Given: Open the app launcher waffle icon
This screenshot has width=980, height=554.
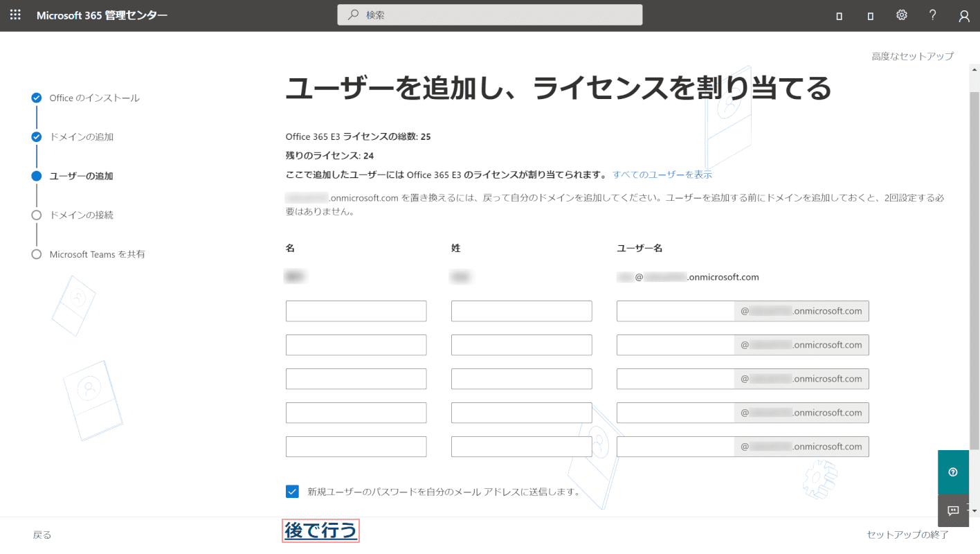Looking at the screenshot, I should [x=15, y=15].
